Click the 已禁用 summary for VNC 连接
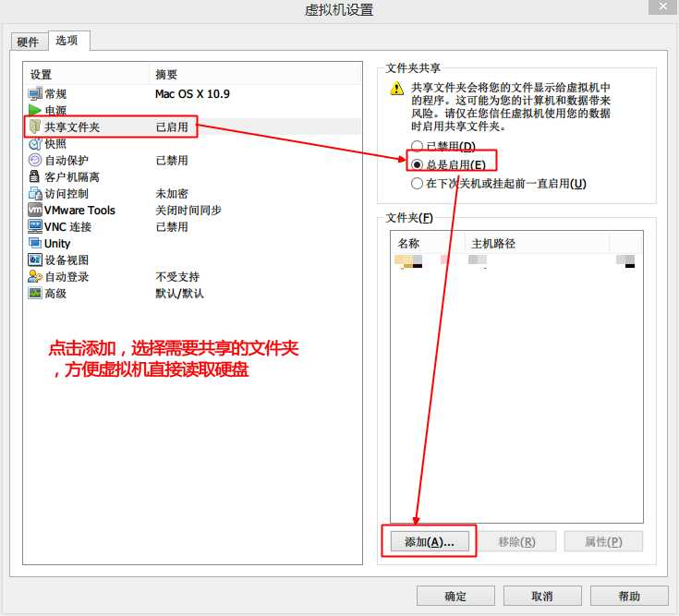This screenshot has height=616, width=679. pyautogui.click(x=172, y=227)
